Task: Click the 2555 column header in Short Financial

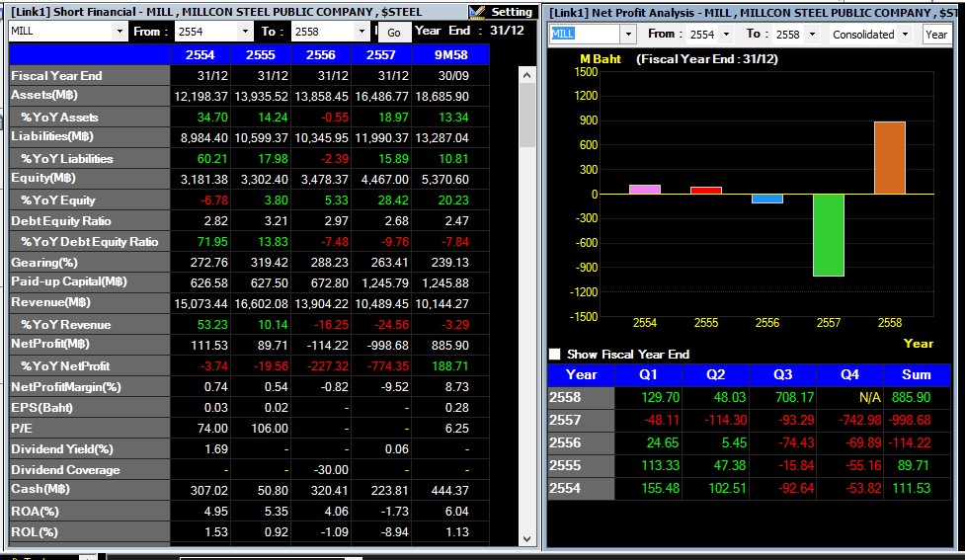Action: tap(261, 54)
